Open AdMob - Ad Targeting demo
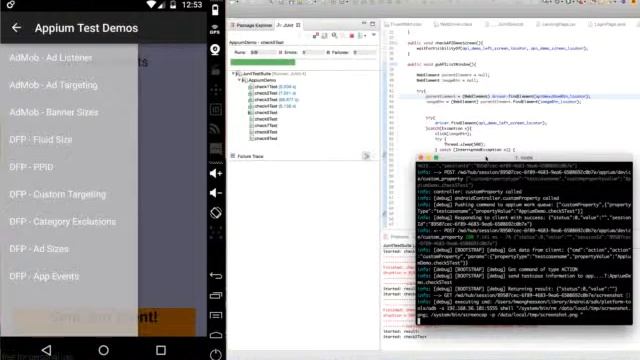Image resolution: width=640 pixels, height=360 pixels. click(x=53, y=85)
